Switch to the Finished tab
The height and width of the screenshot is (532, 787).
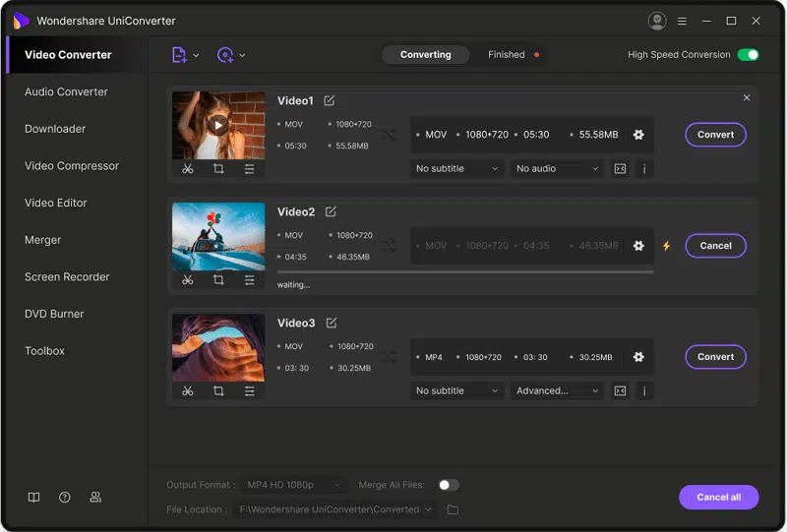click(x=507, y=55)
